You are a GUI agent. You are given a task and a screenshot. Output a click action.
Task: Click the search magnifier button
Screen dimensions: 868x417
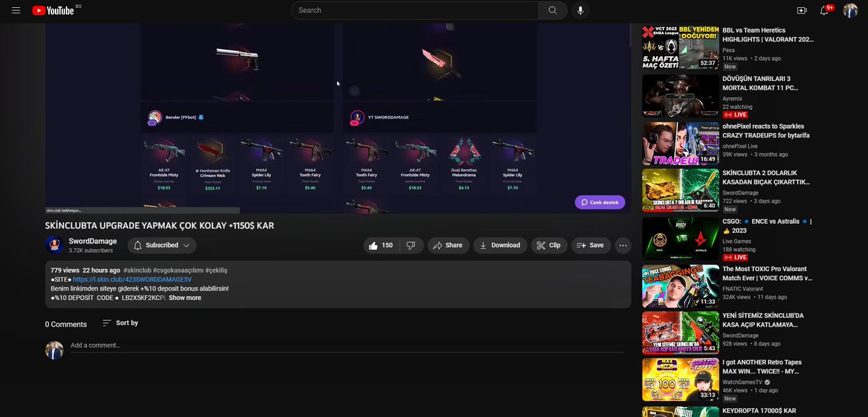point(553,10)
